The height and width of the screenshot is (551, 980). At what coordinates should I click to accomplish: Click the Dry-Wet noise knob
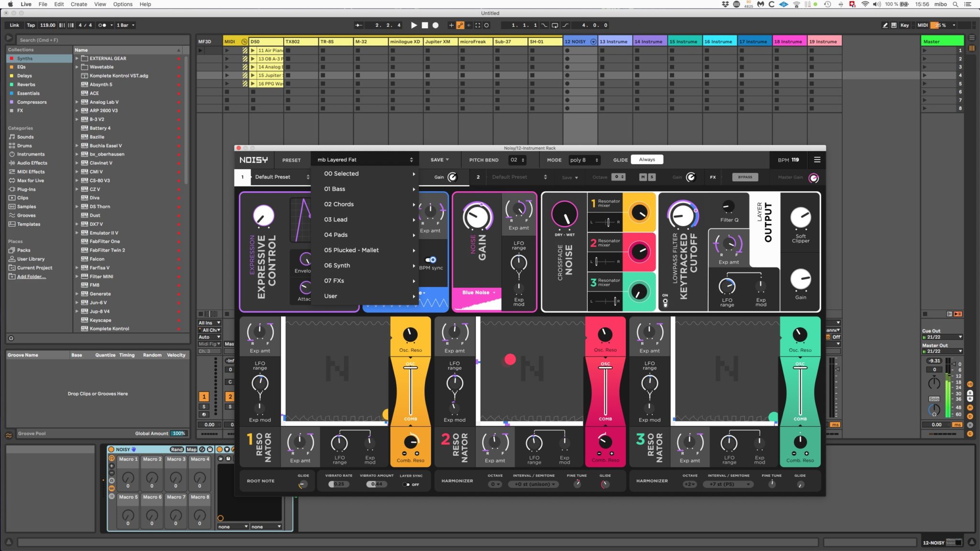[565, 215]
